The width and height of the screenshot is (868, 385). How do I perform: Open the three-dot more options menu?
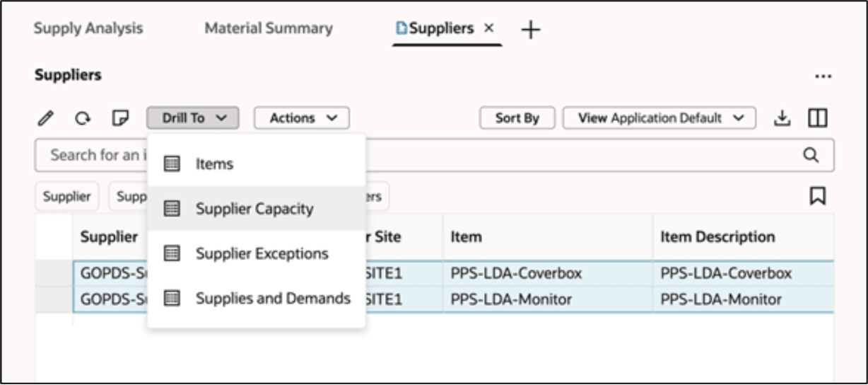pyautogui.click(x=823, y=76)
